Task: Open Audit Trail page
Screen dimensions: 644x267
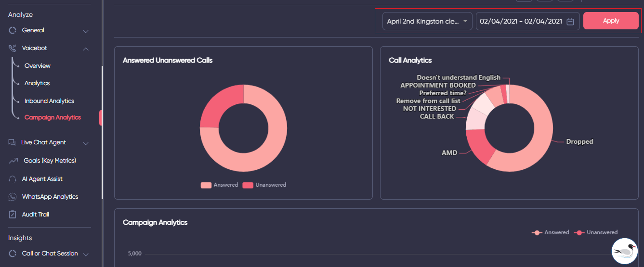Action: (x=36, y=215)
